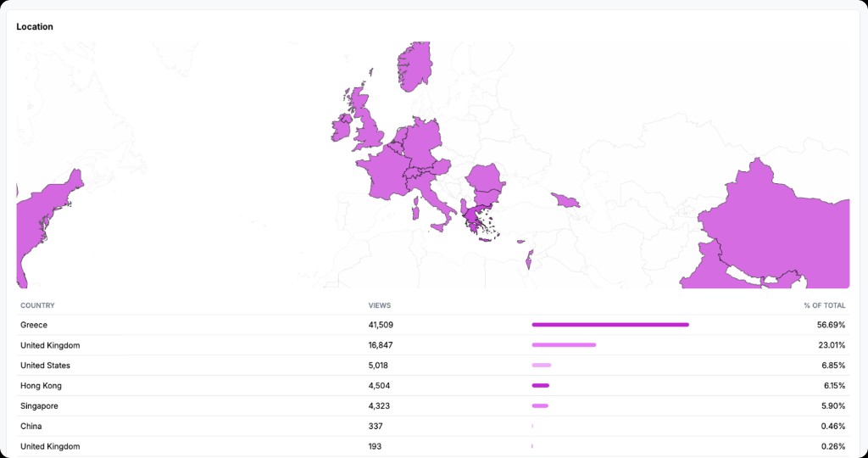Image resolution: width=868 pixels, height=458 pixels.
Task: Select United Kingdom row with 193 views
Action: pyautogui.click(x=50, y=446)
